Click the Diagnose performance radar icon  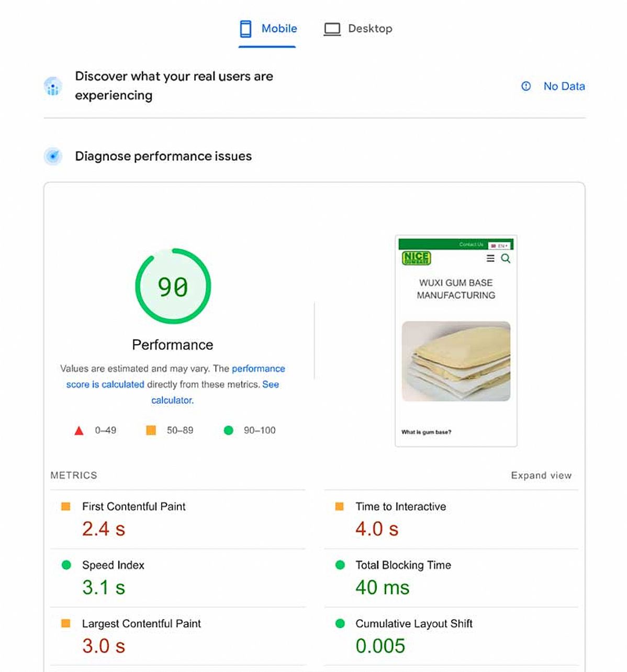coord(53,156)
